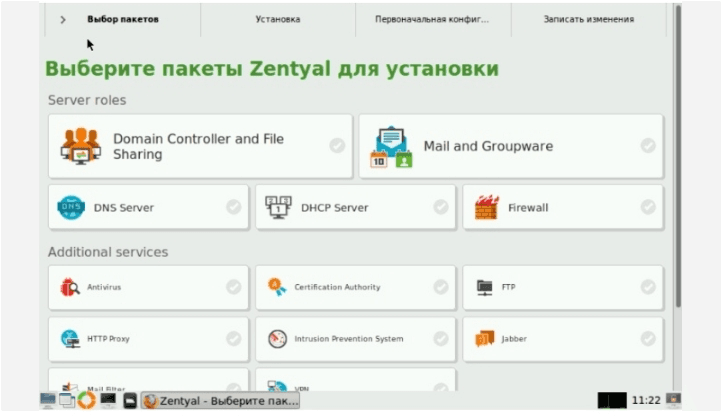The image size is (722, 416).
Task: Tick the DHCP Server checkmark
Action: [441, 207]
